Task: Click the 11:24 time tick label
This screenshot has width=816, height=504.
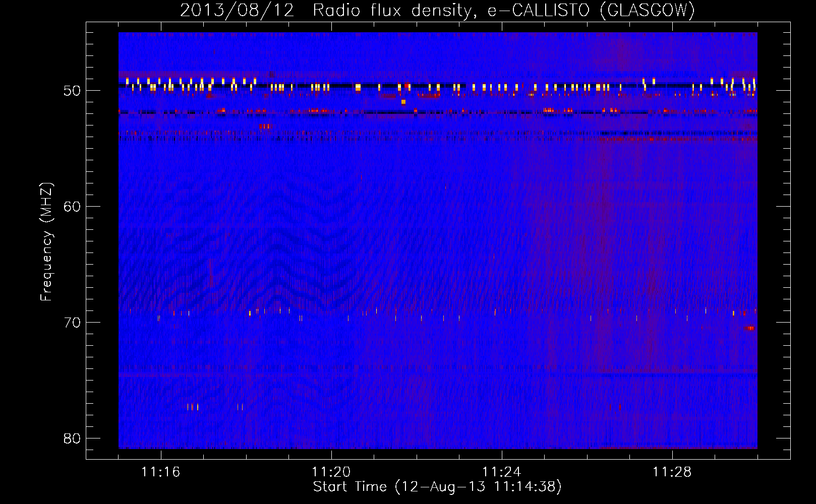Action: pos(502,472)
